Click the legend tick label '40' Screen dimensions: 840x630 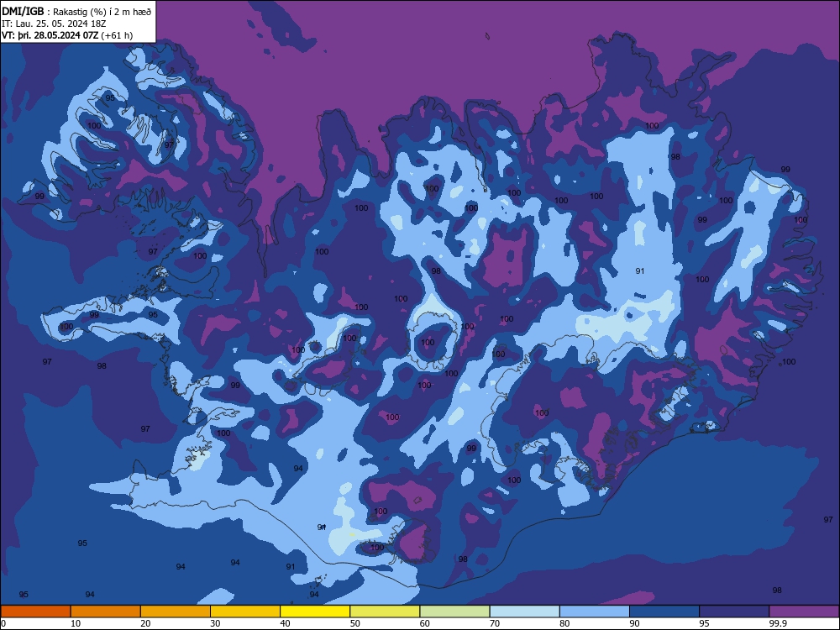click(286, 623)
